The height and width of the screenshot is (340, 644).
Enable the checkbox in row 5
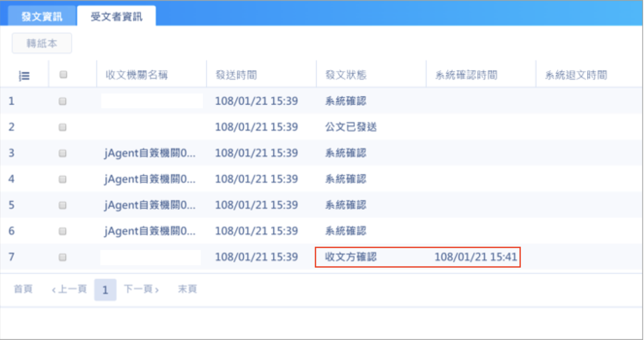pyautogui.click(x=63, y=205)
